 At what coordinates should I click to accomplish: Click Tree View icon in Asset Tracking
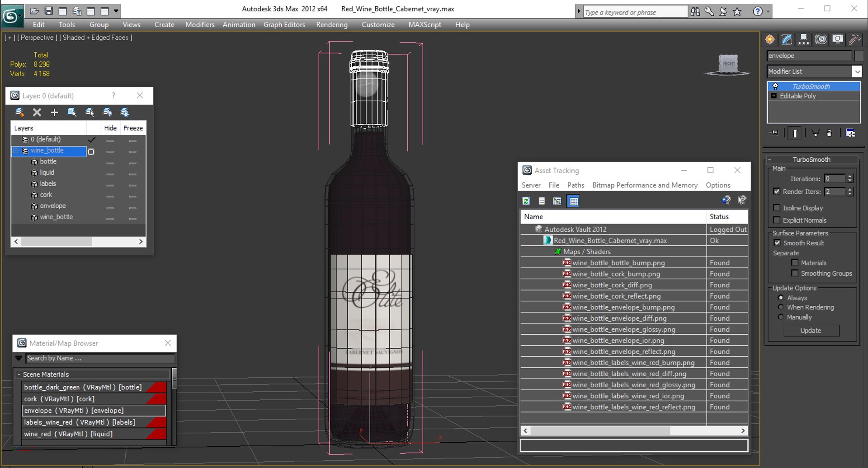(x=557, y=201)
